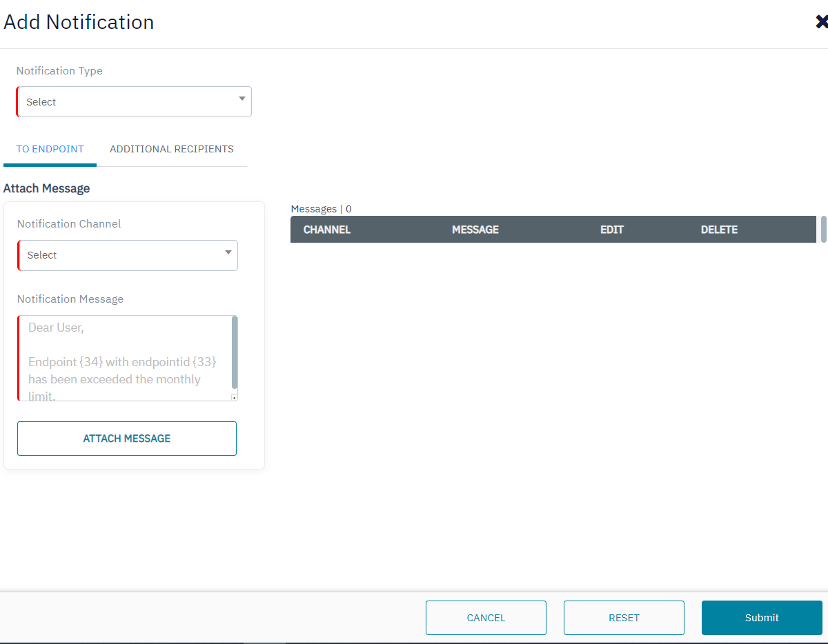Click the Messages table vertical scrollbar

pos(822,230)
